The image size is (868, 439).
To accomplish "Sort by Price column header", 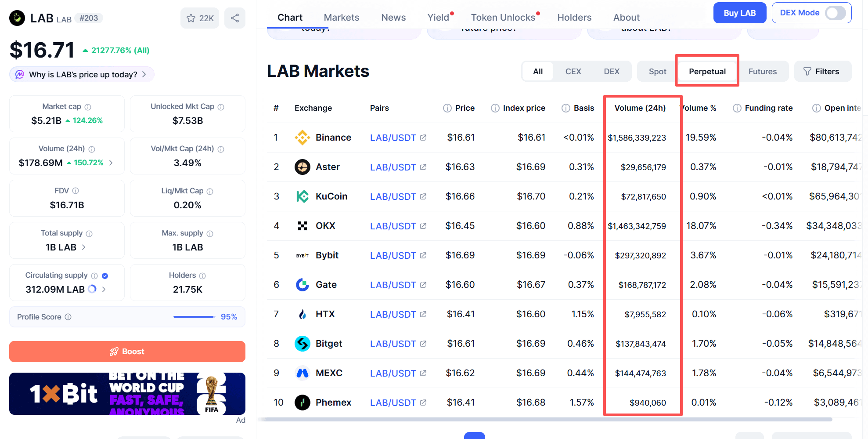I will 465,108.
